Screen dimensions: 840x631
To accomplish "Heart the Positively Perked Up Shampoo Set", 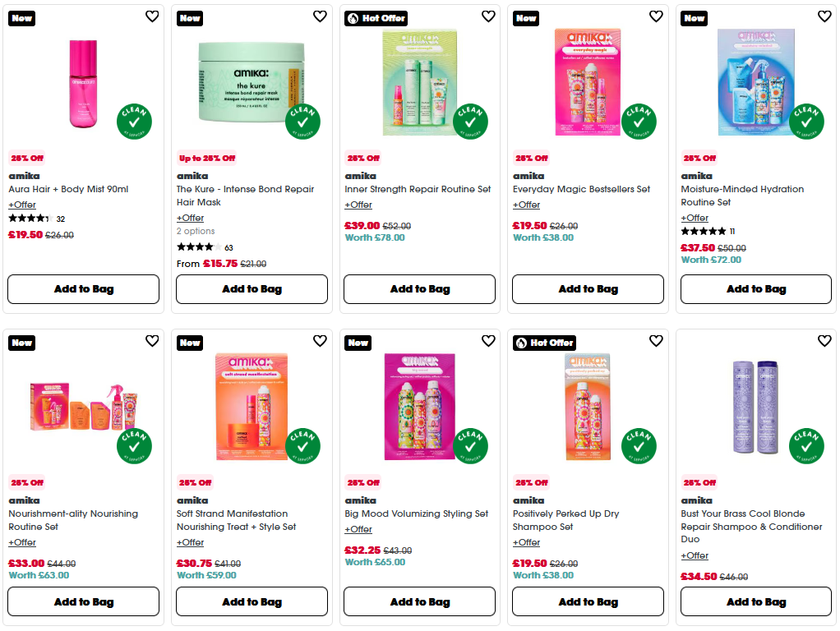I will 656,341.
